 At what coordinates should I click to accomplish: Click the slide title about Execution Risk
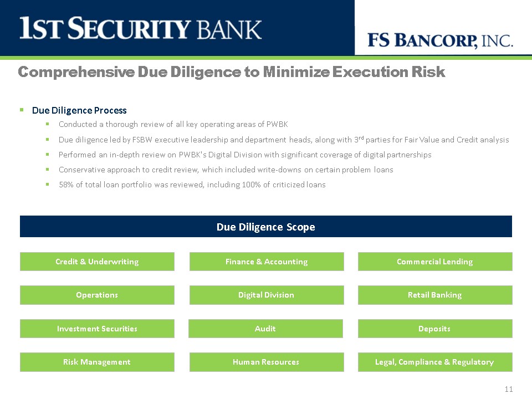(x=232, y=73)
